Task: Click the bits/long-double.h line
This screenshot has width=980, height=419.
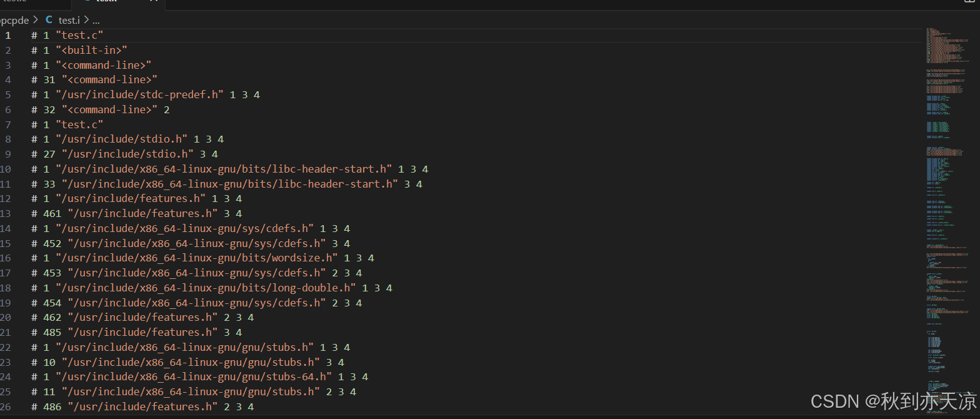Action: (x=212, y=288)
